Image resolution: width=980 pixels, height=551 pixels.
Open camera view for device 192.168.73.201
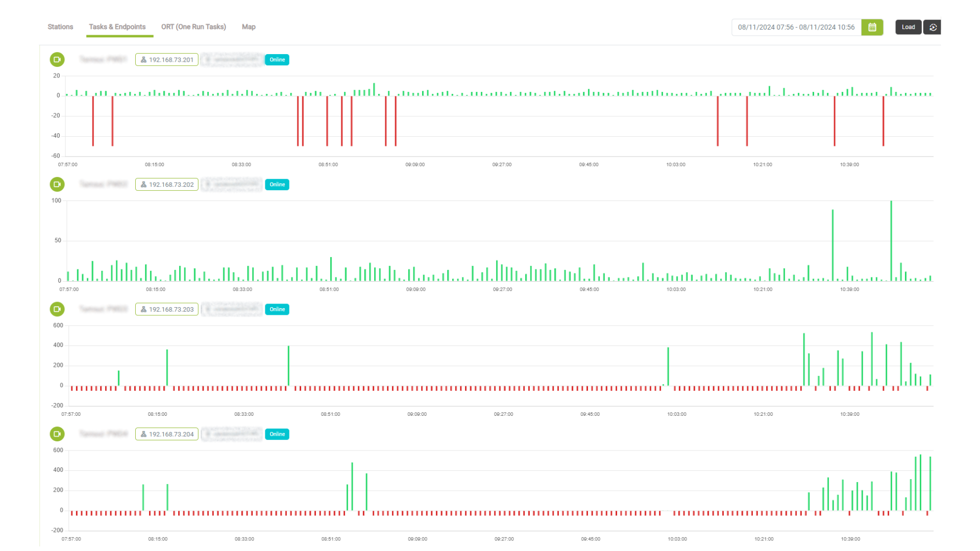(57, 59)
